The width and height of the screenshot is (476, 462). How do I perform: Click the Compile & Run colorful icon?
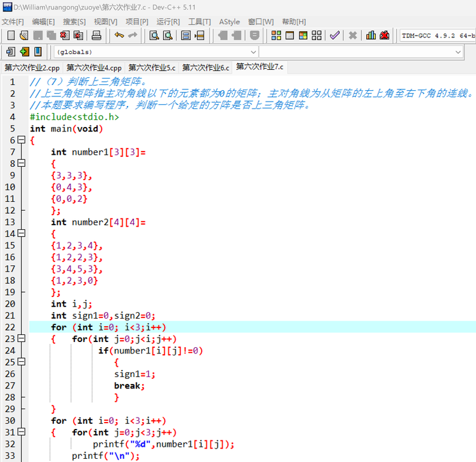click(303, 36)
